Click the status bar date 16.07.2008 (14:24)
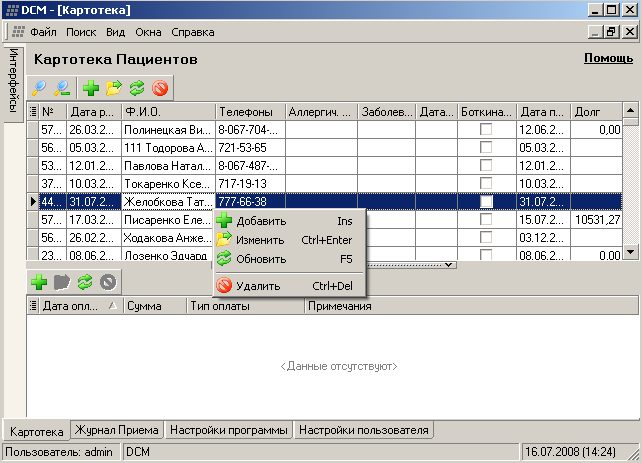This screenshot has height=463, width=642. point(570,452)
